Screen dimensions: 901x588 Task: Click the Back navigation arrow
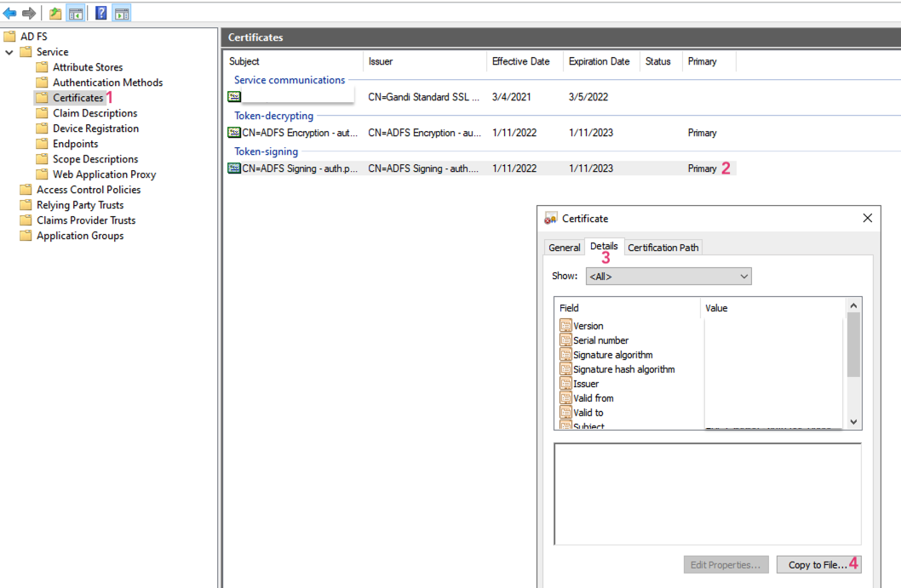pos(9,12)
